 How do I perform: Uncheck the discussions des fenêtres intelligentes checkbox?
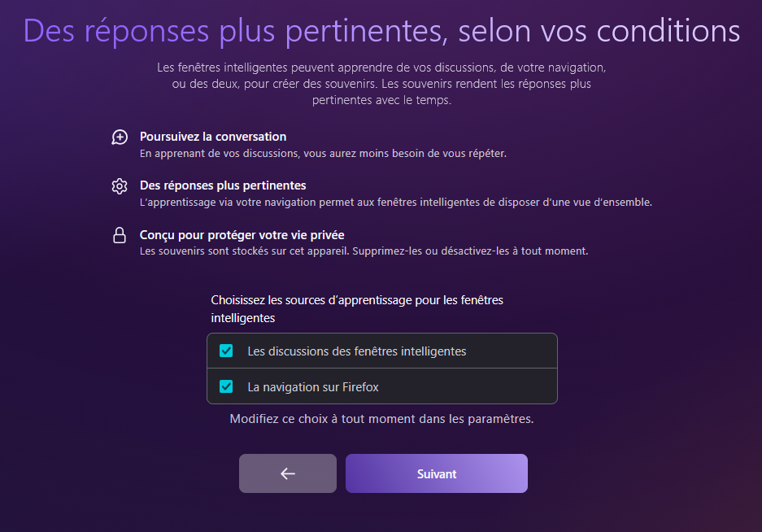(x=226, y=351)
